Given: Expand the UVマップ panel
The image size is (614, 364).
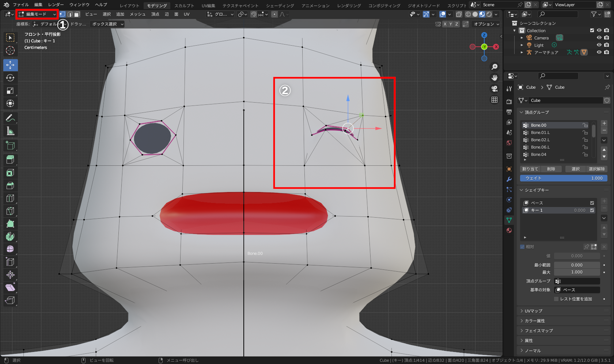Looking at the screenshot, I should pyautogui.click(x=533, y=311).
